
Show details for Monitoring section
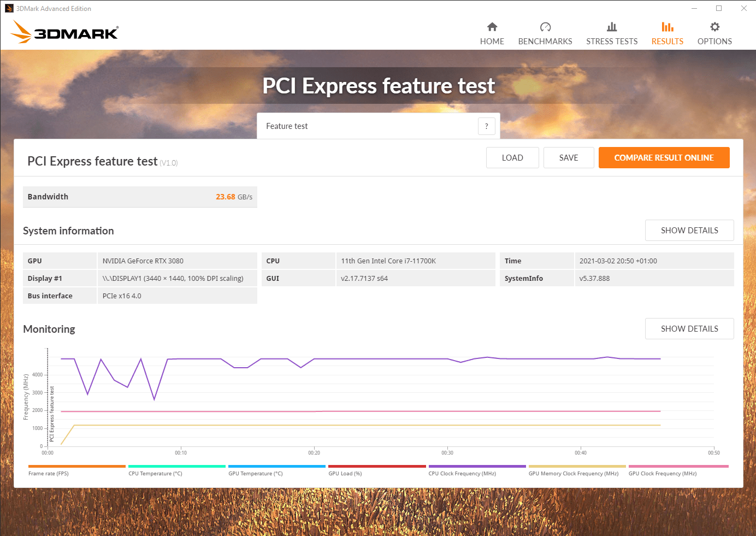[x=689, y=329]
